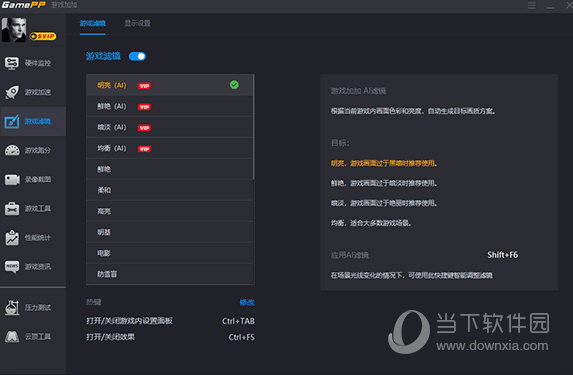Click the Ctrl+F5 hotkey value
The image size is (573, 375).
(x=242, y=337)
